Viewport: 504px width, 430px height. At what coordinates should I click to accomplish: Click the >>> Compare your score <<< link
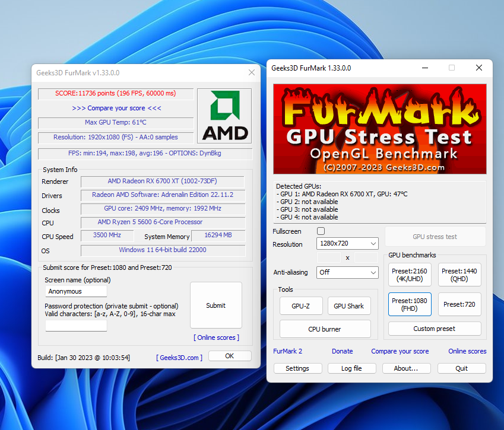coord(116,108)
